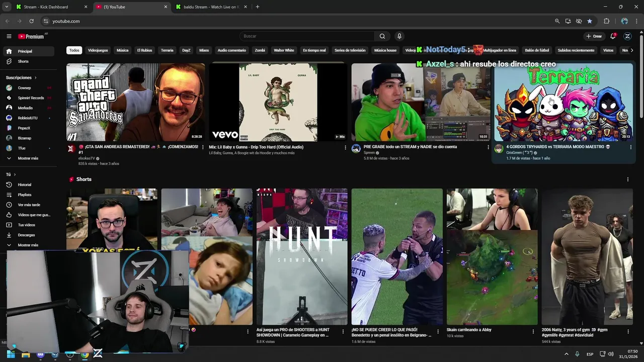This screenshot has width=644, height=362.
Task: Expand the Suscripciones section header
Action: point(21,77)
